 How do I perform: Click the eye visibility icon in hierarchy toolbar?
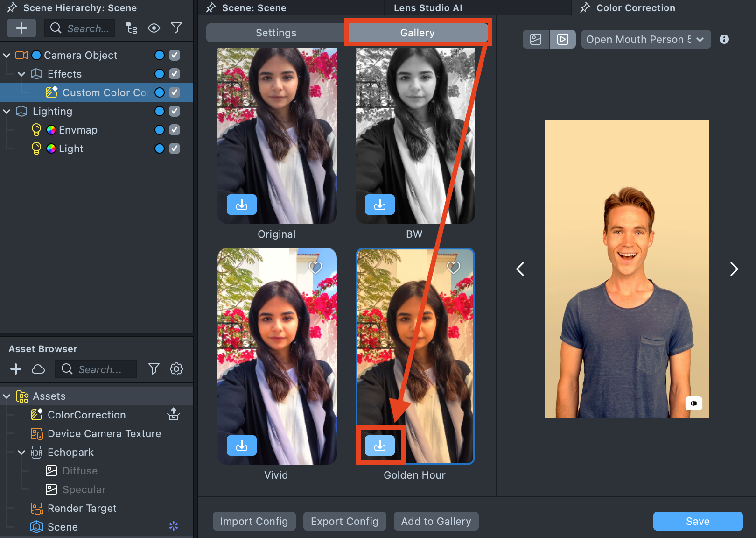(x=154, y=28)
